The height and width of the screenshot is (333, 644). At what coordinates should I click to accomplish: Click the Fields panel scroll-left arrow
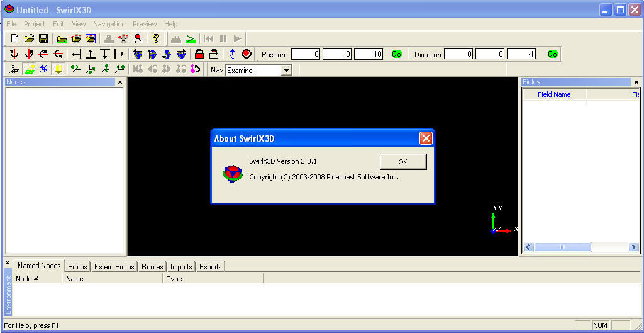point(528,247)
